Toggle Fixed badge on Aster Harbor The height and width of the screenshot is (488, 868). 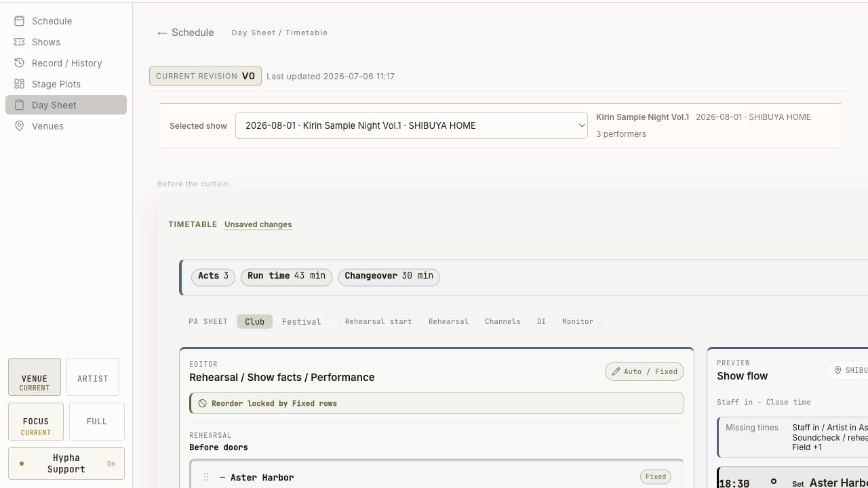pyautogui.click(x=656, y=477)
